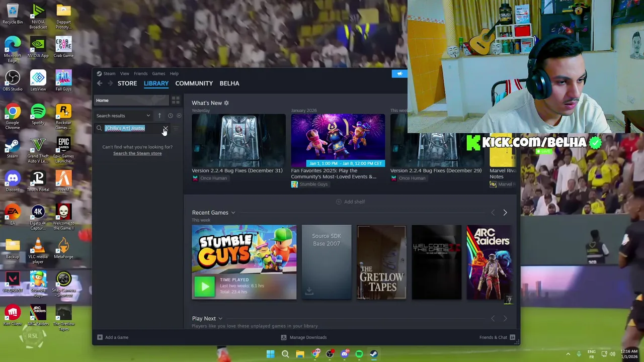Open the Games menu
The width and height of the screenshot is (644, 362).
tap(158, 73)
